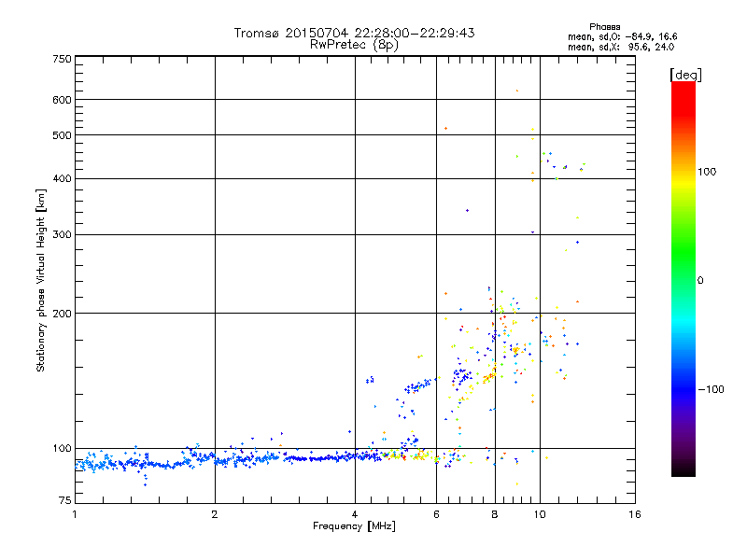Click the 'RwPretec (8p)' subtitle
Screen dimensions: 747x560
354,45
